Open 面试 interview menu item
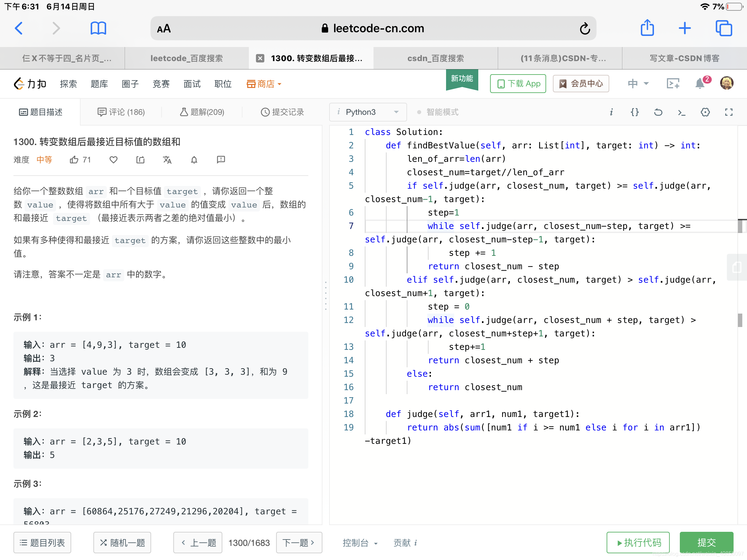The width and height of the screenshot is (747, 560). pyautogui.click(x=192, y=84)
